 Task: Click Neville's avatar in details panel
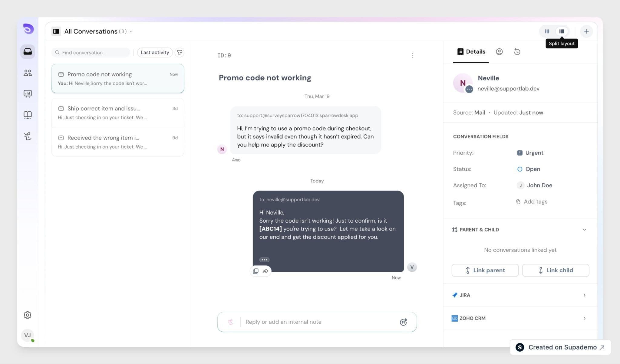tap(463, 83)
